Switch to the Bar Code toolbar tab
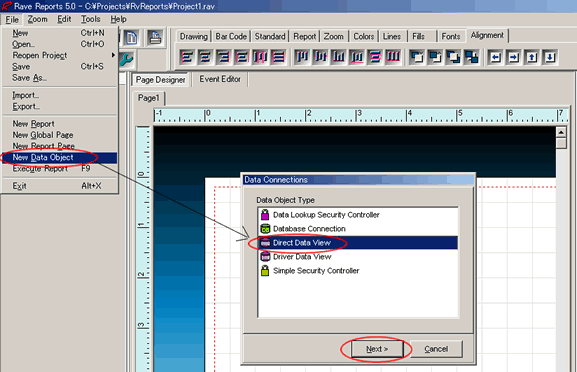Screen dimensions: 577x372 (231, 36)
